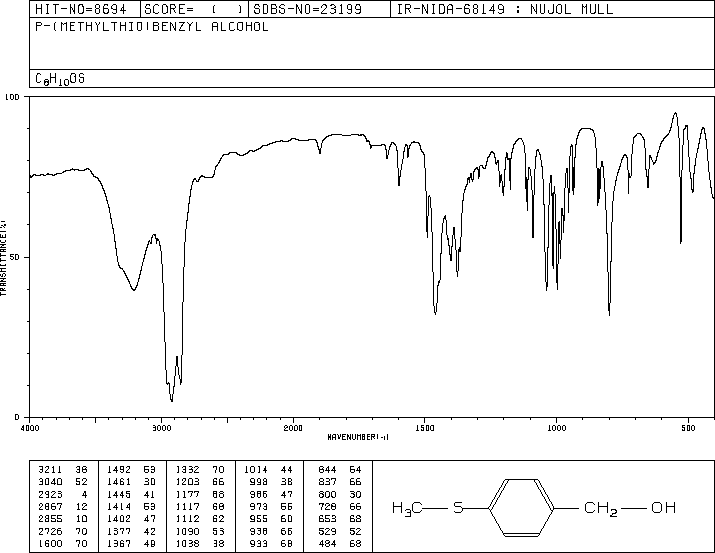715x553 pixels.
Task: Select peak table entry 1600
Action: [50, 544]
